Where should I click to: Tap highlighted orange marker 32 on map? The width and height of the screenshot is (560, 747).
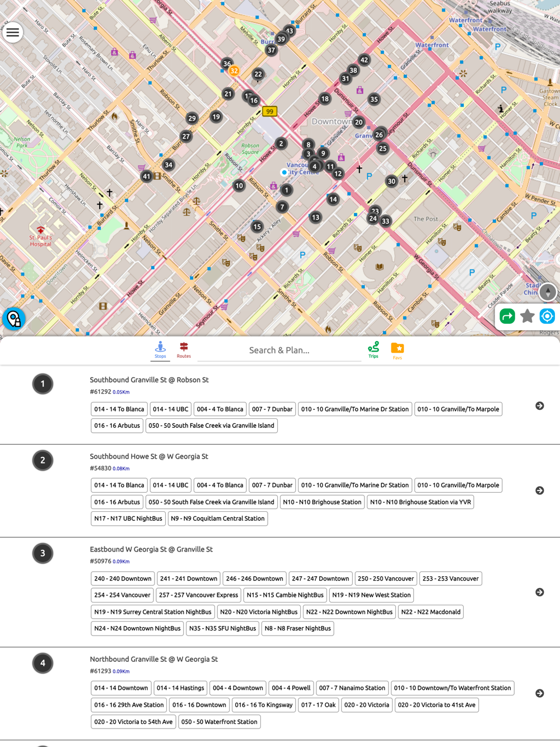coord(234,71)
